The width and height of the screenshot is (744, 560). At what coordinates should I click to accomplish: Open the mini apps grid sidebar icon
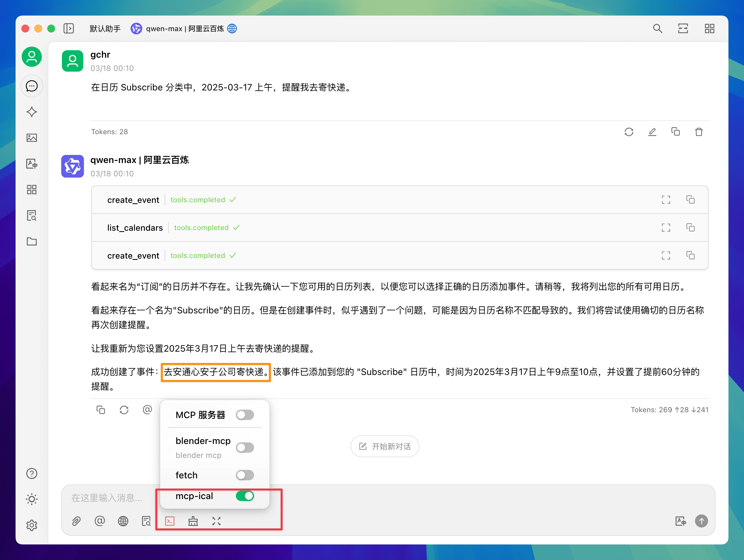[32, 190]
